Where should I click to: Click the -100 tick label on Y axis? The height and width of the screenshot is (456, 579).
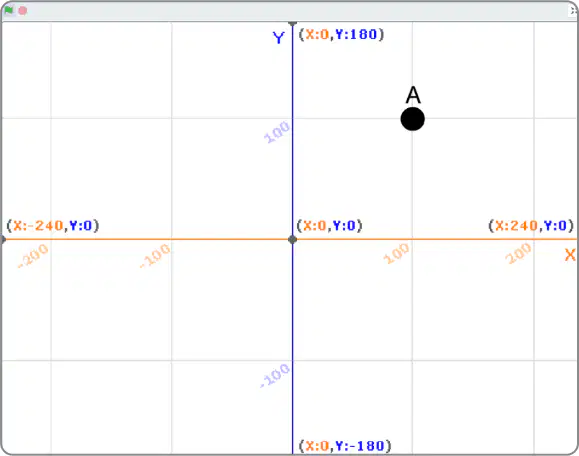point(275,376)
